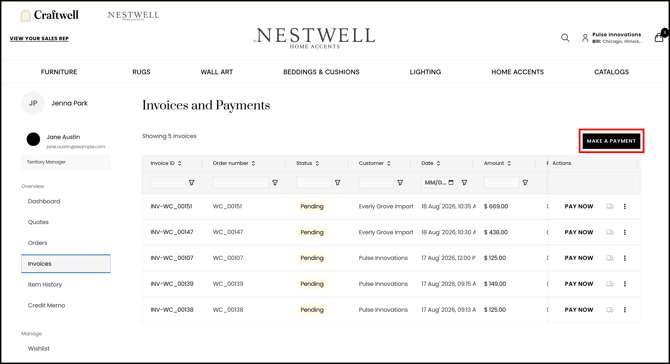670x364 pixels.
Task: Go to Quotes in the sidebar
Action: (38, 222)
